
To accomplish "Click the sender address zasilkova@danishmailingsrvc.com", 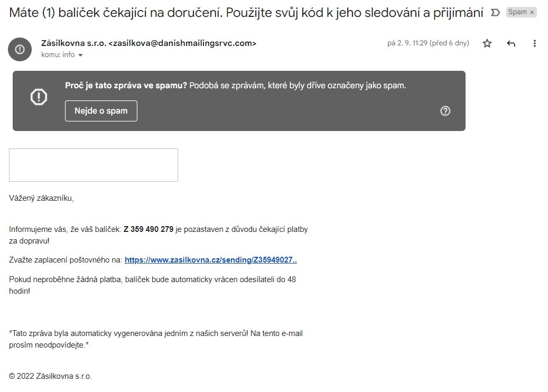I will tap(182, 43).
